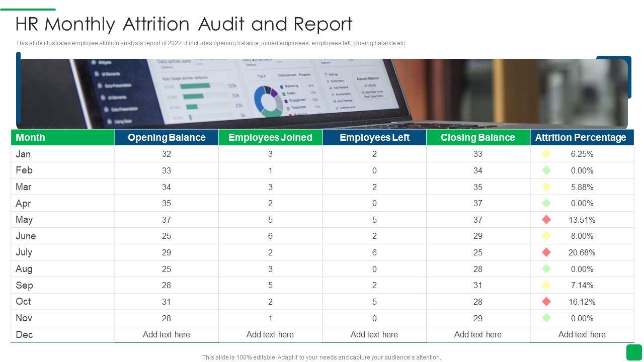The image size is (644, 362).
Task: Select the laptop dashboard photo banner
Action: [x=322, y=94]
